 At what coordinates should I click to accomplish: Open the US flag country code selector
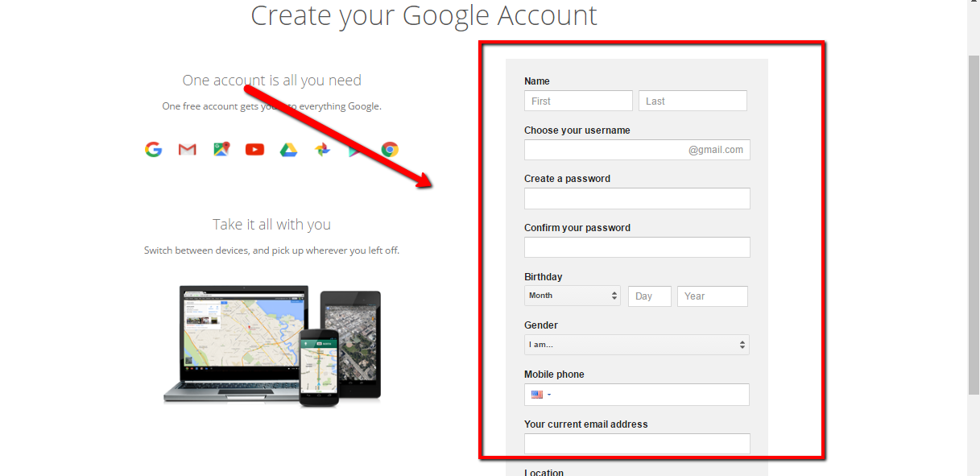pyautogui.click(x=540, y=395)
